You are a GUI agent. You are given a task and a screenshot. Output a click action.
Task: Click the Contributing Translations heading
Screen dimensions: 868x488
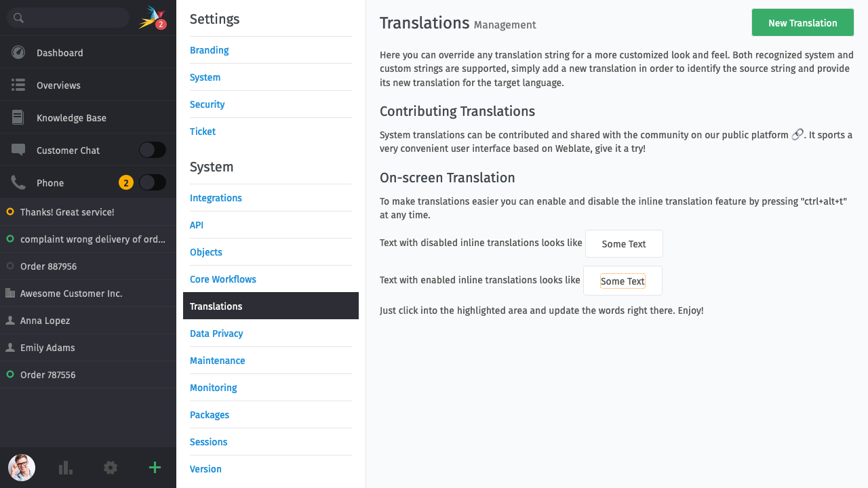tap(457, 111)
